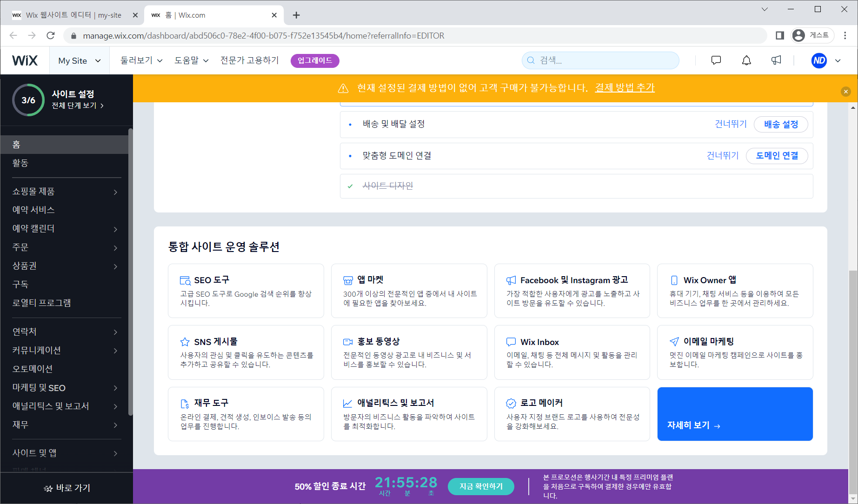Open the chat messages icon in header
Image resolution: width=858 pixels, height=504 pixels.
716,60
